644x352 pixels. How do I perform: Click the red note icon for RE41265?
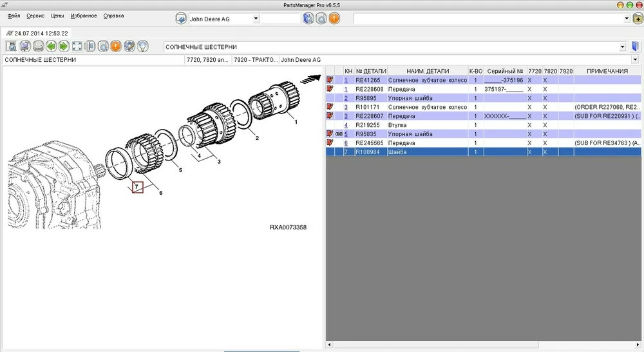pyautogui.click(x=330, y=80)
